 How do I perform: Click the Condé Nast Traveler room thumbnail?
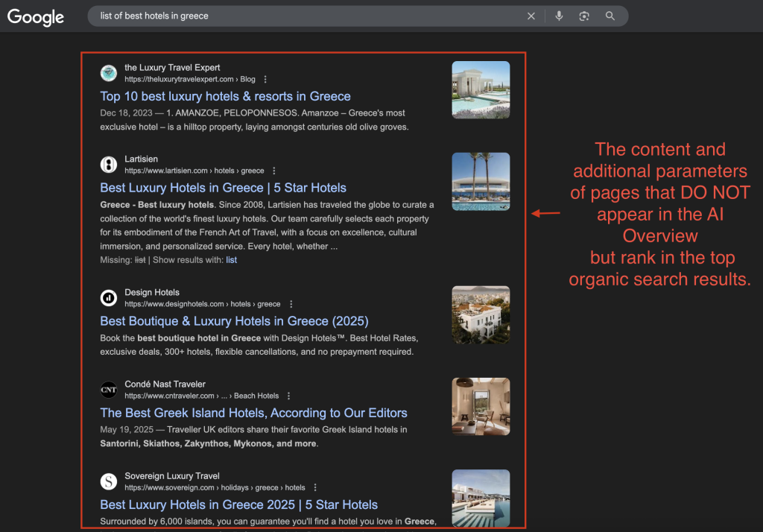(x=481, y=406)
